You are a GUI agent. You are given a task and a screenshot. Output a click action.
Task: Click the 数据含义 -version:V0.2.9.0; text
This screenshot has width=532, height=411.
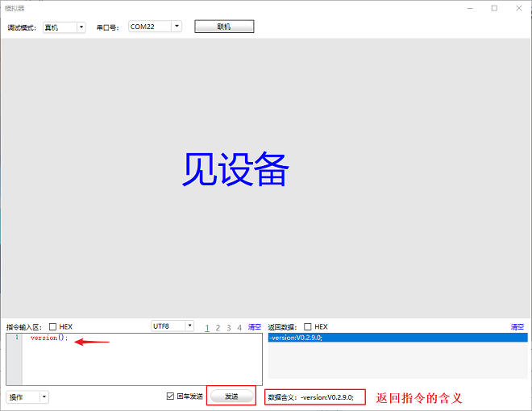click(x=311, y=397)
